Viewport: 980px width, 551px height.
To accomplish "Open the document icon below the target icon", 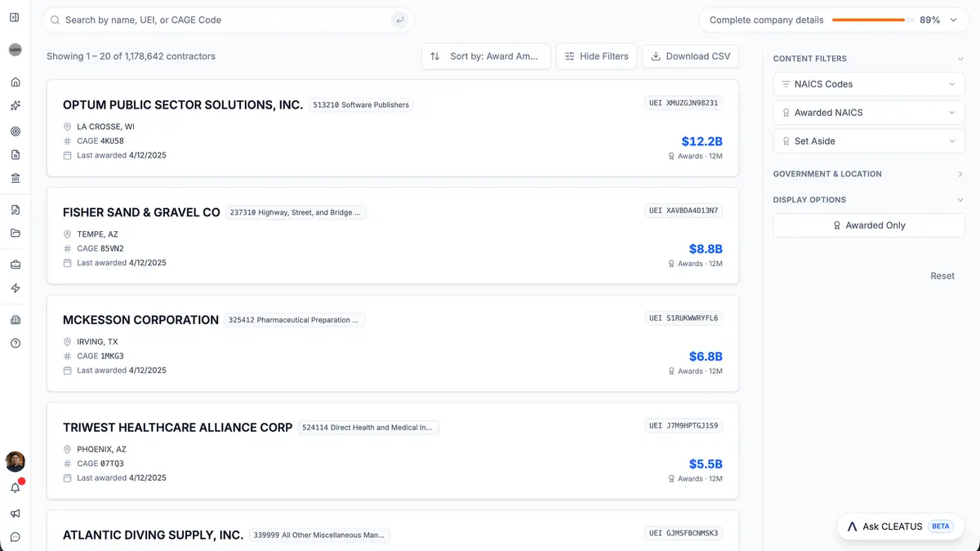I will 15,154.
